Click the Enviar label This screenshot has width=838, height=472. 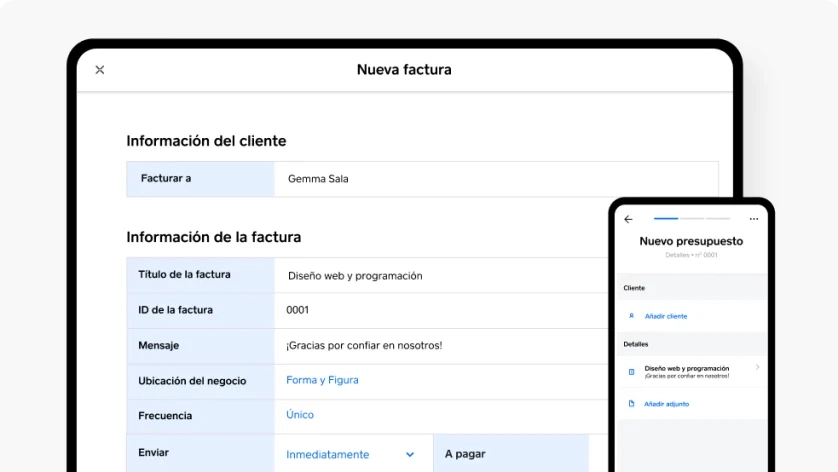click(153, 453)
